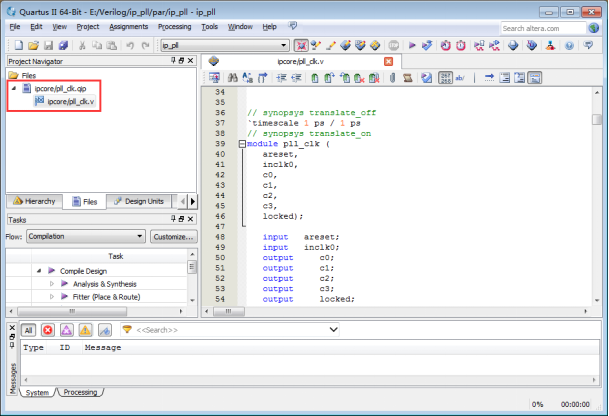Screen dimensions: 609x416
Task: Switch to the System messages tab
Action: [37, 392]
